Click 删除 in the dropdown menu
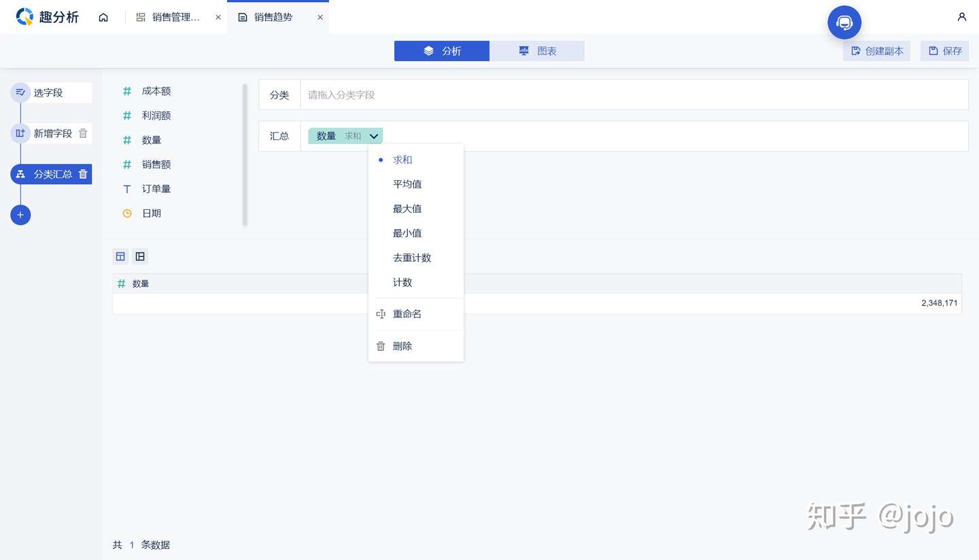 point(416,346)
